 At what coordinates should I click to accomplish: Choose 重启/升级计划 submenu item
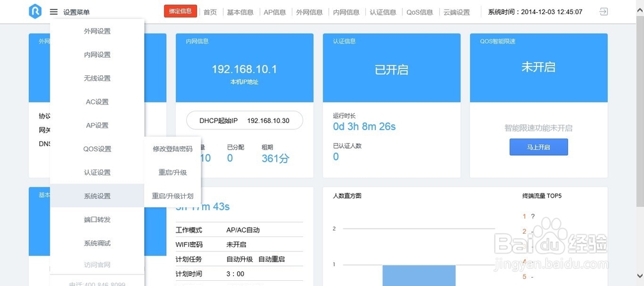coord(173,196)
